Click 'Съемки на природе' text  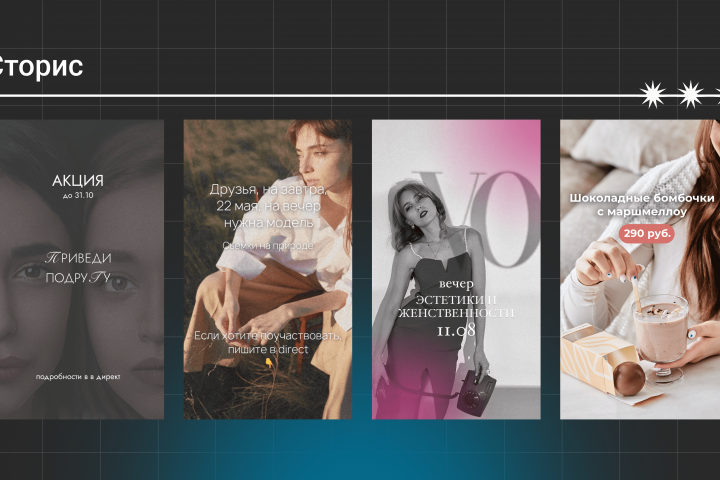coord(268,246)
